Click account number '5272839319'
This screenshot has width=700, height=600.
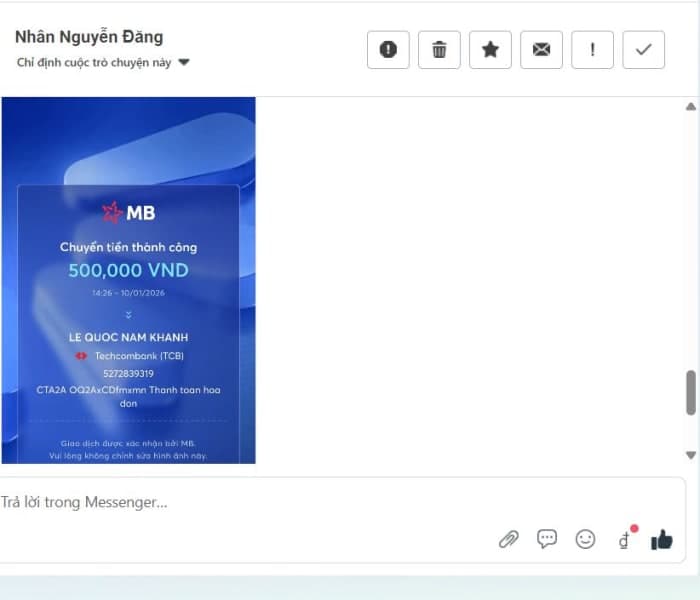[x=129, y=374]
